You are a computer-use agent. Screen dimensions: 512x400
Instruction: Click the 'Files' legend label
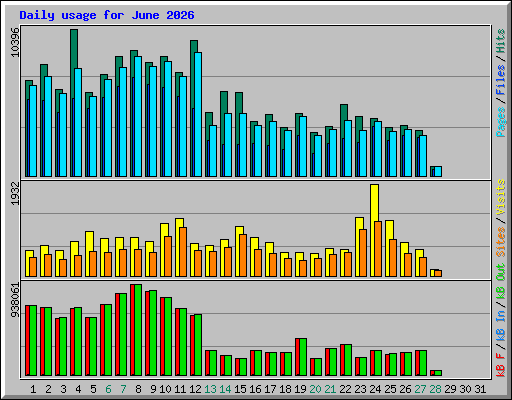tap(501, 80)
